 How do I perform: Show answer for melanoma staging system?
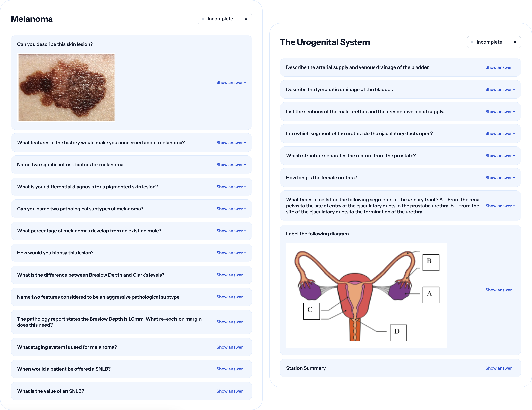click(x=231, y=347)
